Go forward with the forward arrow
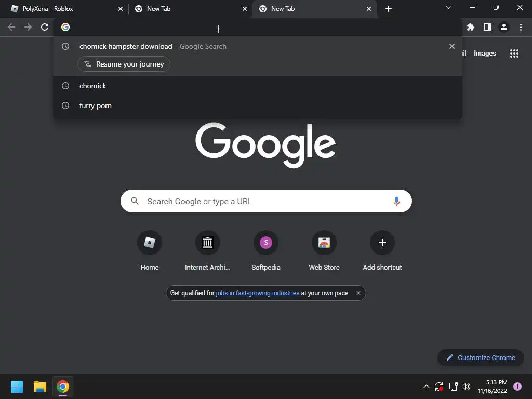The image size is (532, 399). (x=28, y=27)
